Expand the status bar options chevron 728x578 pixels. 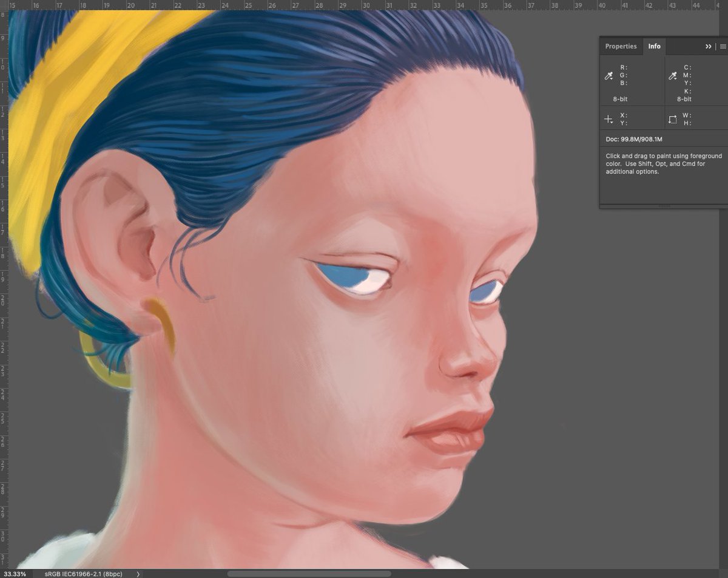pos(137,573)
